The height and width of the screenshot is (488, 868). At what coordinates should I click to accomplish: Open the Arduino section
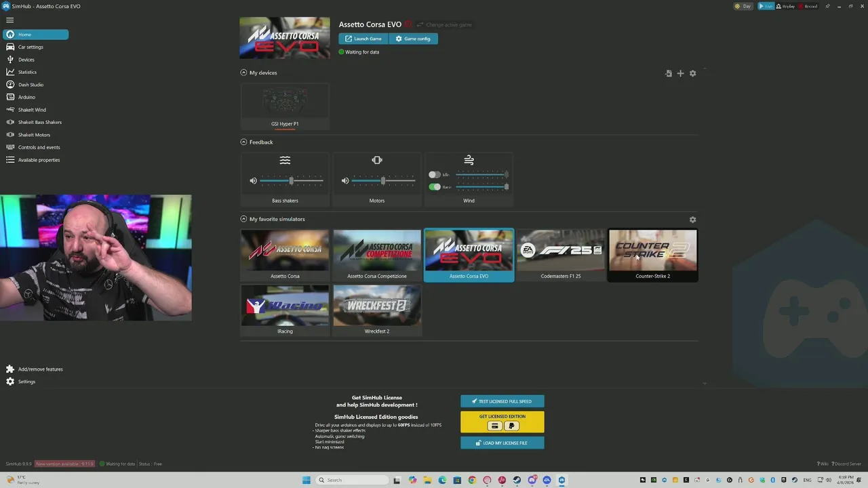(26, 97)
